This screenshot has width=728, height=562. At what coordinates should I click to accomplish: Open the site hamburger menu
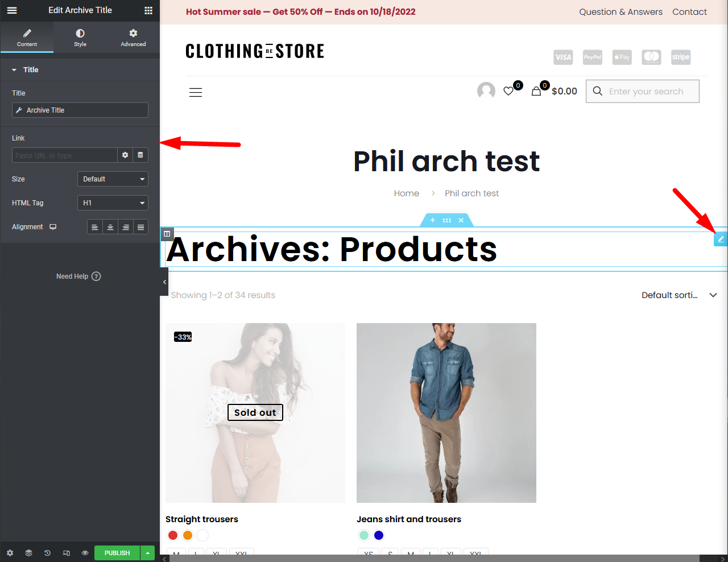(196, 92)
